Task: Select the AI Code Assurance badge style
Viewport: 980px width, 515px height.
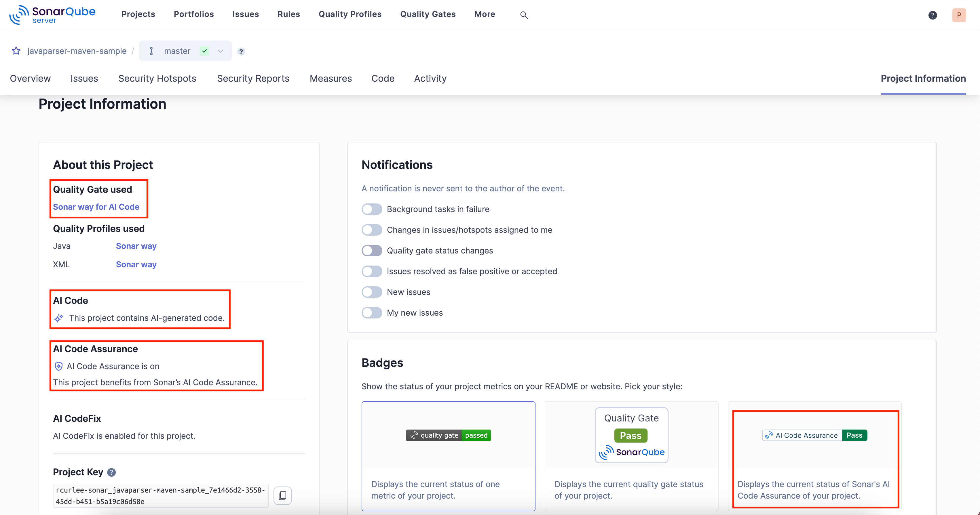Action: pyautogui.click(x=814, y=436)
